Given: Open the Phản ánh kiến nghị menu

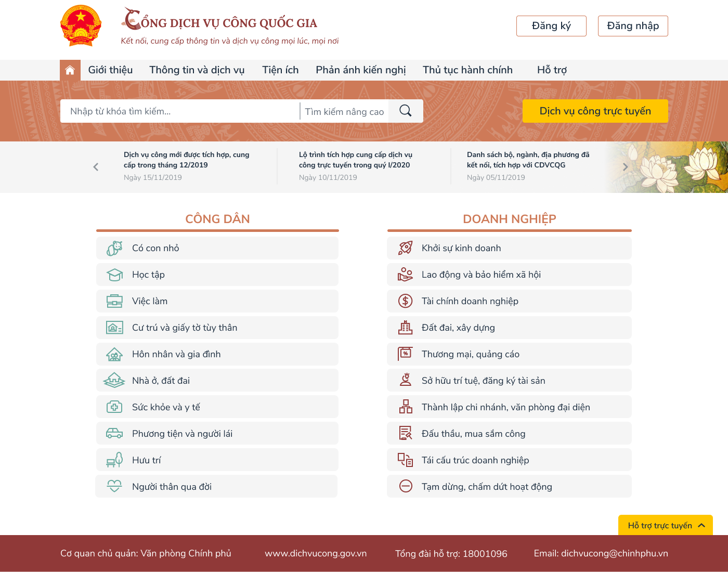Looking at the screenshot, I should (361, 70).
